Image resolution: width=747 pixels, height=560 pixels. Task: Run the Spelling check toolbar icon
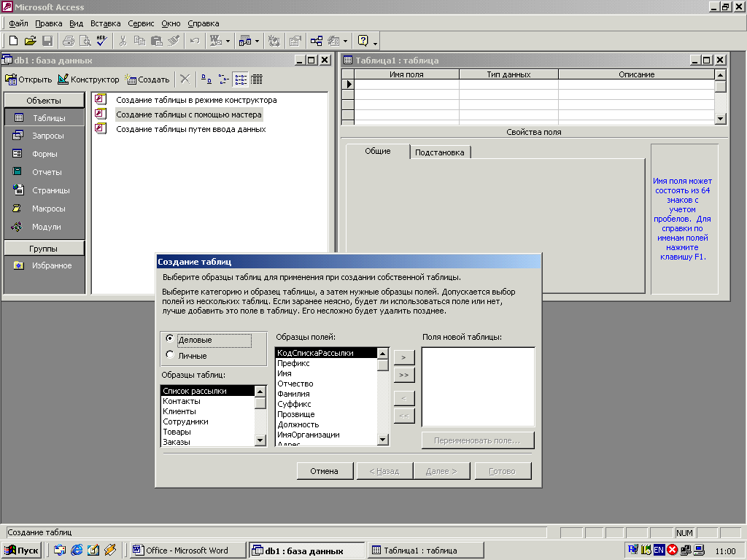[x=102, y=42]
